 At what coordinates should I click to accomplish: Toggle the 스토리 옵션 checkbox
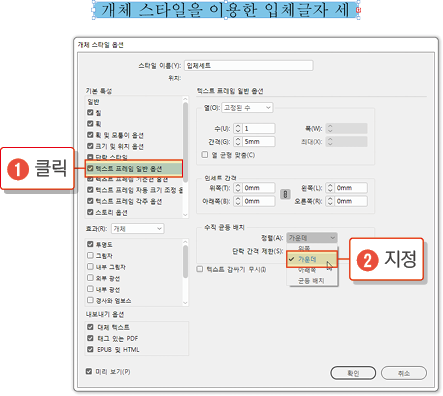click(90, 212)
